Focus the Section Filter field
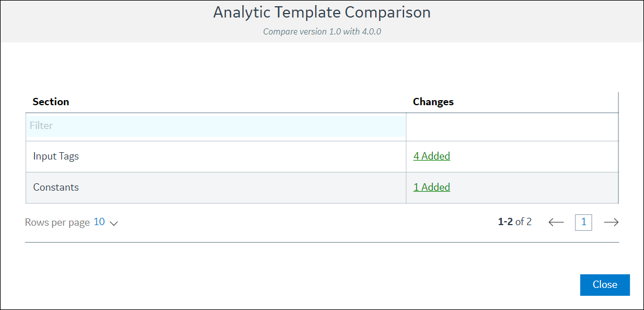The image size is (644, 310). click(x=216, y=126)
